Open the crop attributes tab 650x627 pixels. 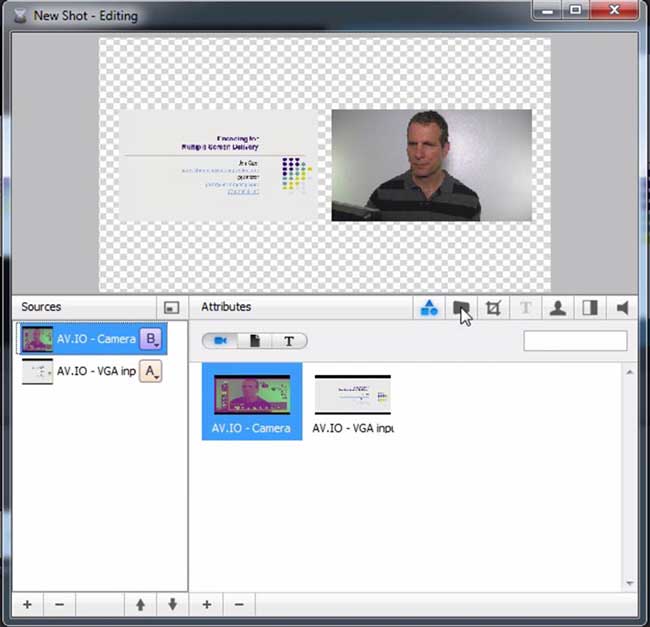click(x=493, y=308)
